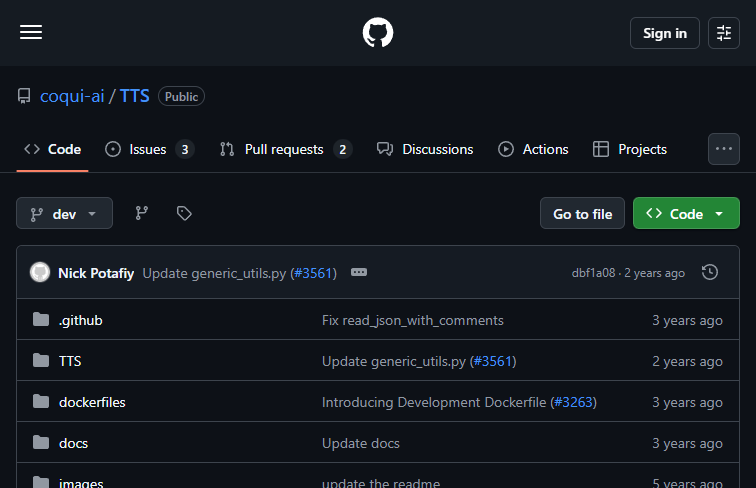Viewport: 756px width, 488px height.
Task: Click the Sign in button
Action: click(x=664, y=33)
